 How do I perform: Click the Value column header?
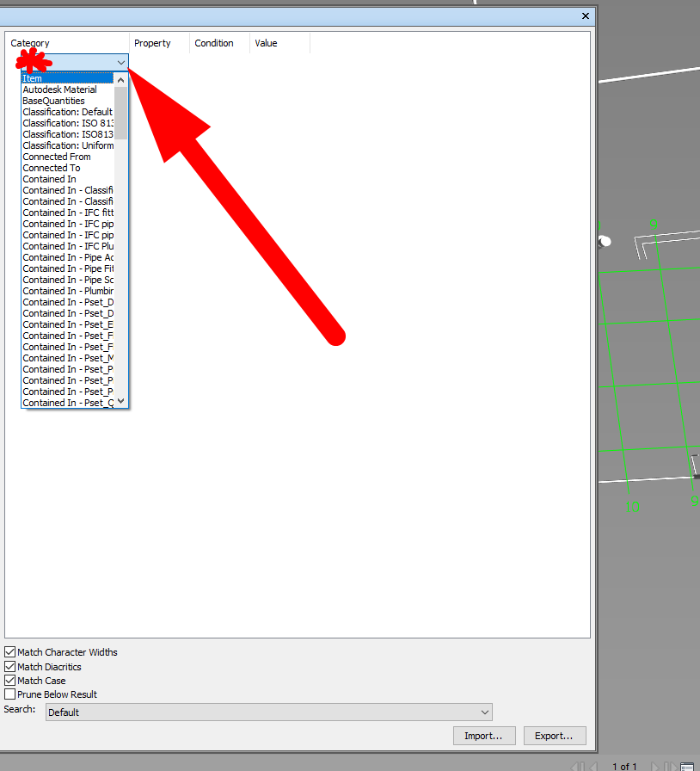click(x=266, y=43)
